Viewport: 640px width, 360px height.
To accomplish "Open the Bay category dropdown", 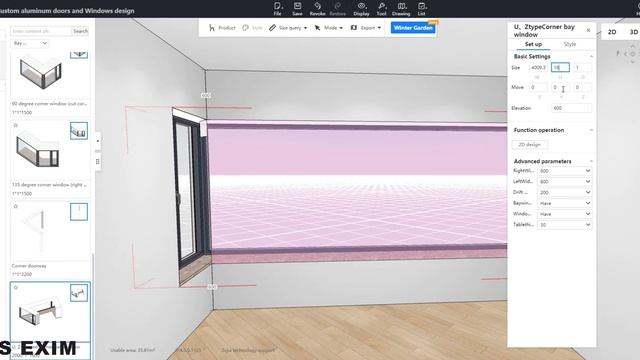I will tap(29, 43).
